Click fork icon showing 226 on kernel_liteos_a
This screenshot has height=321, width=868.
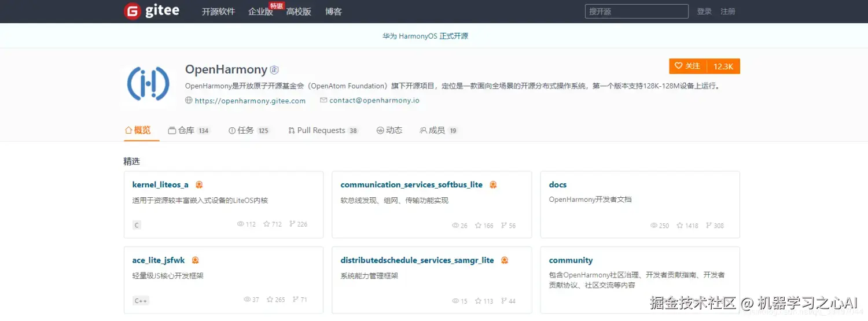click(x=292, y=224)
